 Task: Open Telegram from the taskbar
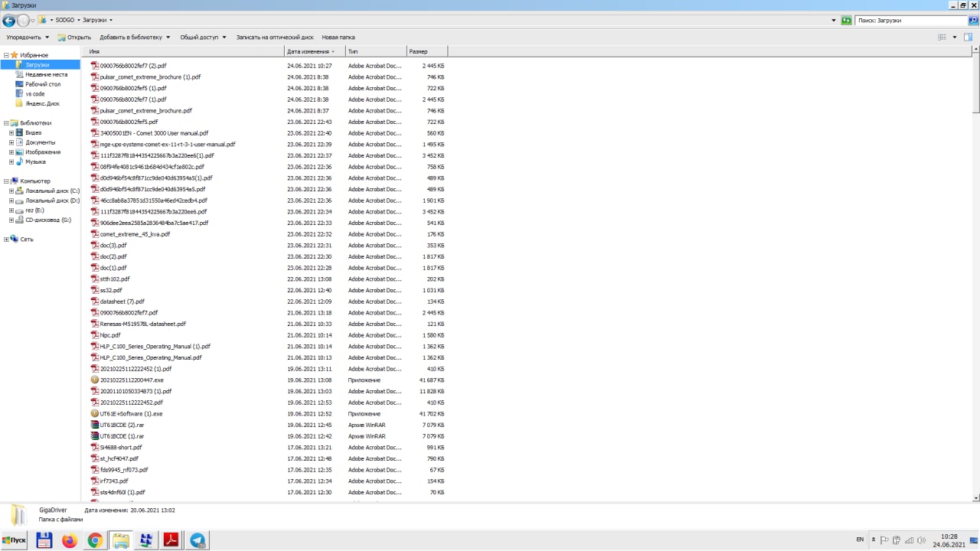(x=198, y=541)
